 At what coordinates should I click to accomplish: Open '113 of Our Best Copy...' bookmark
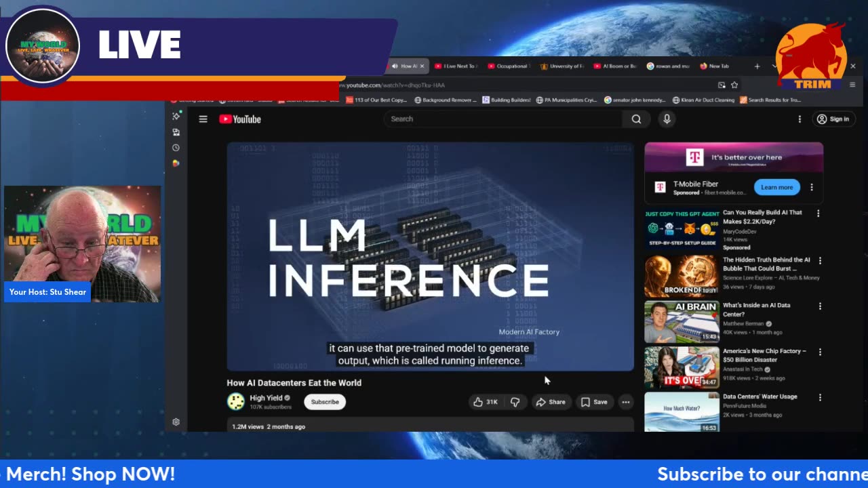(376, 100)
